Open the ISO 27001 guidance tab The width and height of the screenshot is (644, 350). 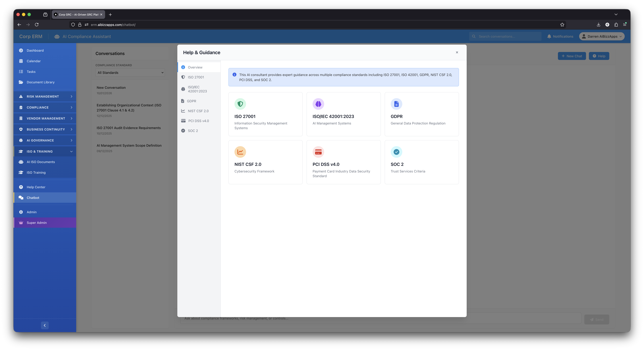[196, 77]
